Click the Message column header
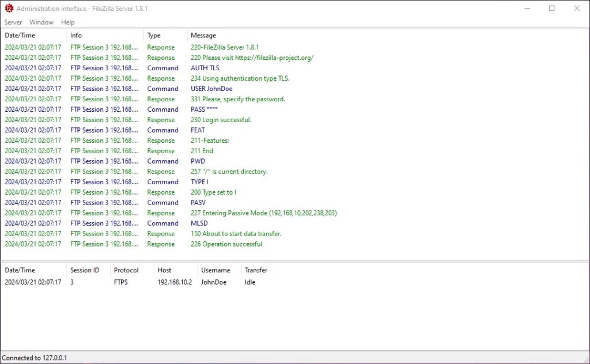This screenshot has height=364, width=590. point(203,36)
